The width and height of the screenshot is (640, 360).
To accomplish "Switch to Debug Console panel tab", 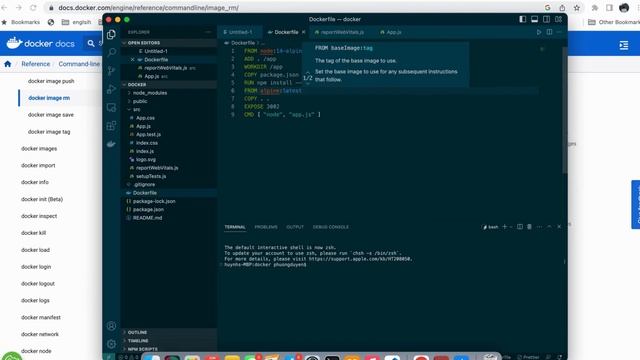I will coord(331,227).
